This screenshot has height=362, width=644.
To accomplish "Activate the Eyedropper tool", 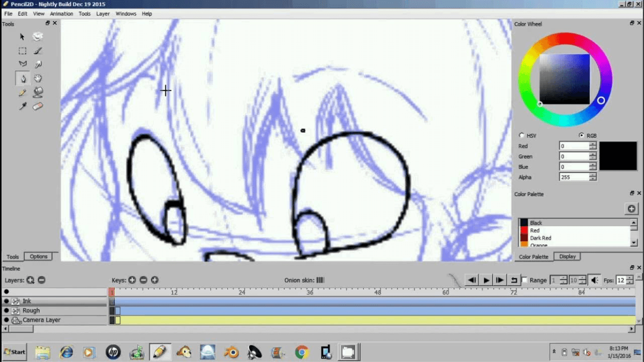I will [22, 106].
